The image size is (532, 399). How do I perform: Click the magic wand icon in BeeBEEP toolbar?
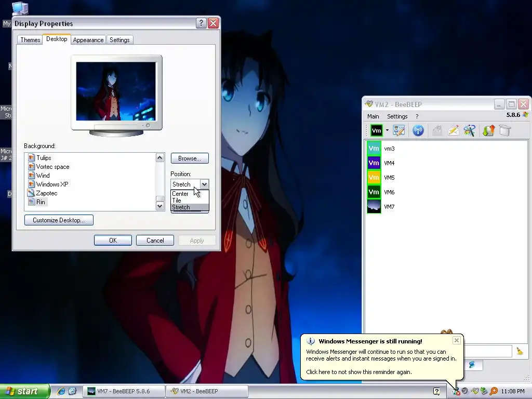[470, 130]
